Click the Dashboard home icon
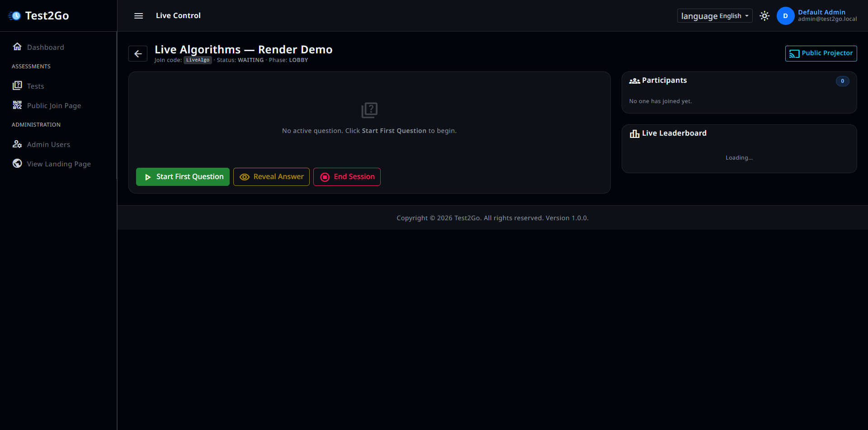The width and height of the screenshot is (868, 430). coord(17,47)
